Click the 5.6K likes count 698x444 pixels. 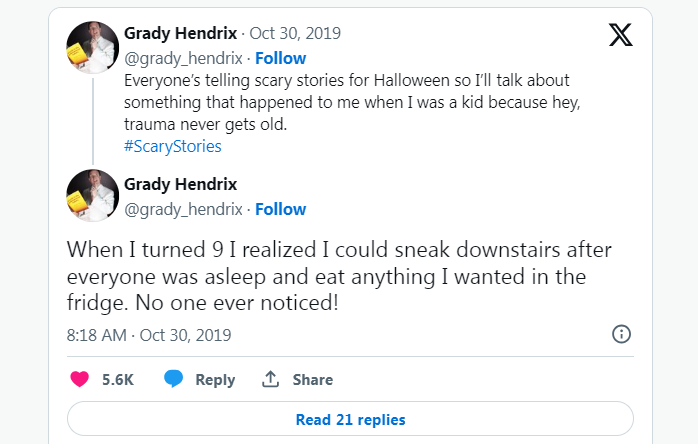[x=118, y=380]
